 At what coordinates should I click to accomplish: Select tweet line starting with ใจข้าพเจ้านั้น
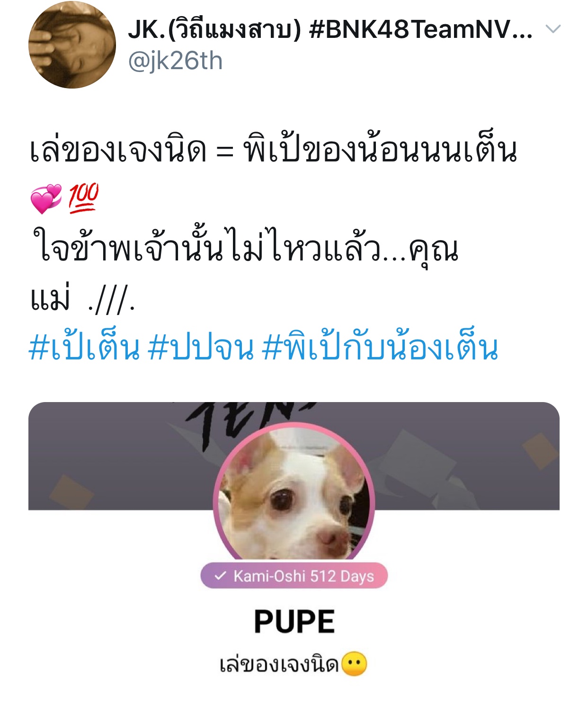coord(245,250)
